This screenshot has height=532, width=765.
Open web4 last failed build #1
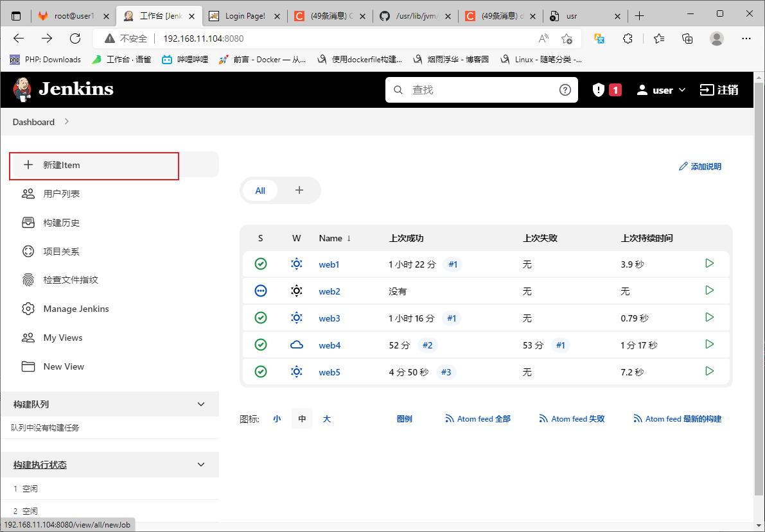click(561, 345)
